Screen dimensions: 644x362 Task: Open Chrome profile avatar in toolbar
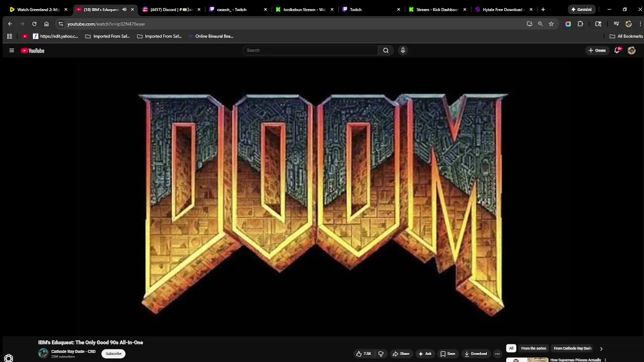coord(628,24)
